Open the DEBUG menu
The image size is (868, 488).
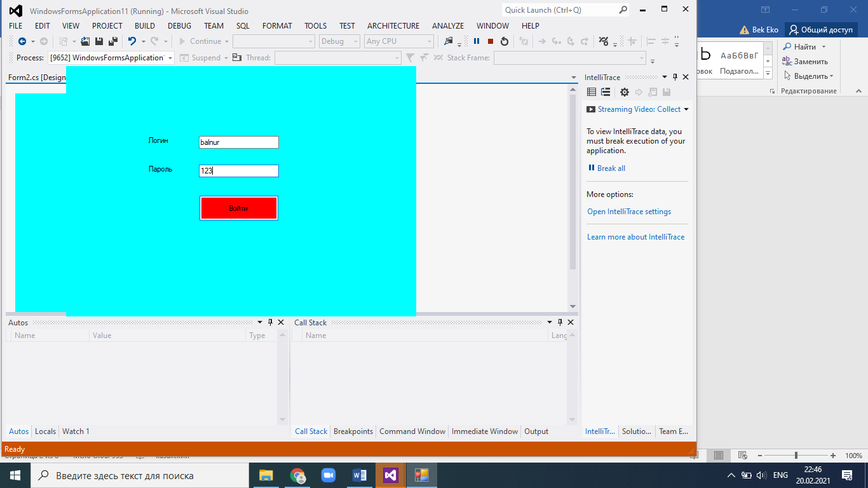tap(179, 26)
